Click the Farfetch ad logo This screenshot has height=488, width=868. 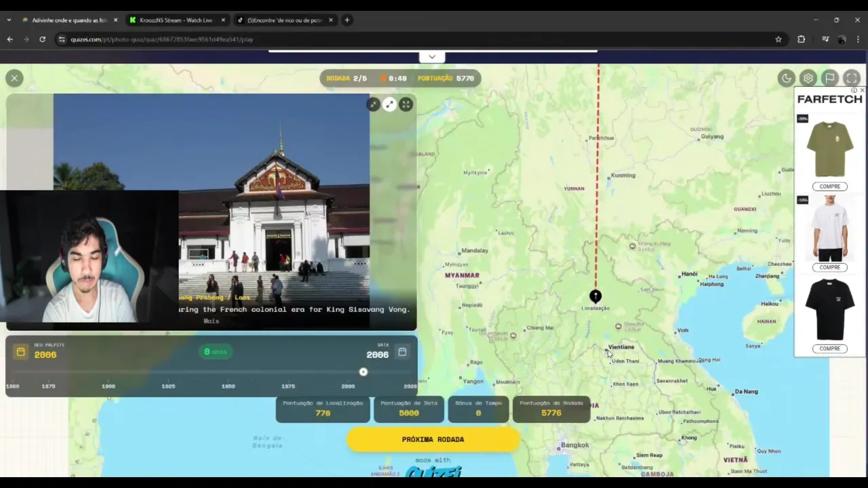[829, 99]
